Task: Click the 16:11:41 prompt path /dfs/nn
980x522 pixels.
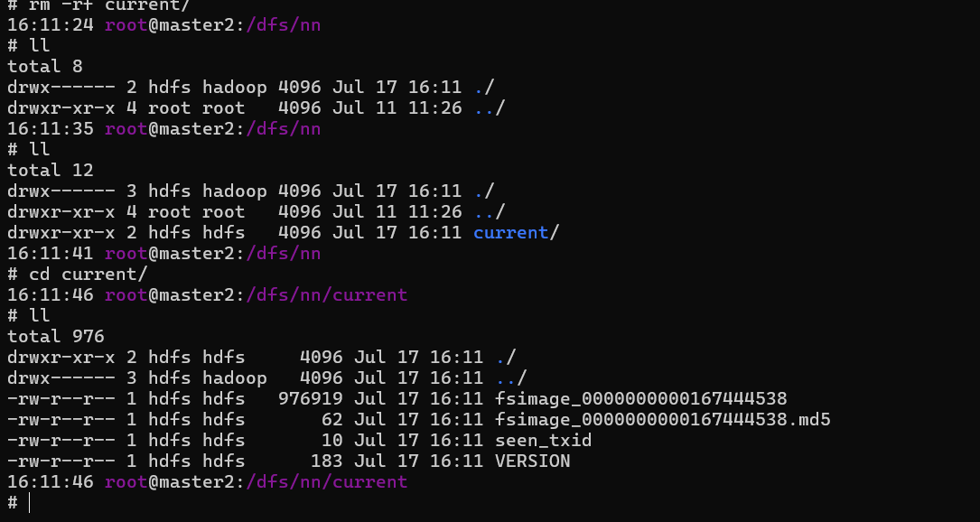Action: (283, 253)
